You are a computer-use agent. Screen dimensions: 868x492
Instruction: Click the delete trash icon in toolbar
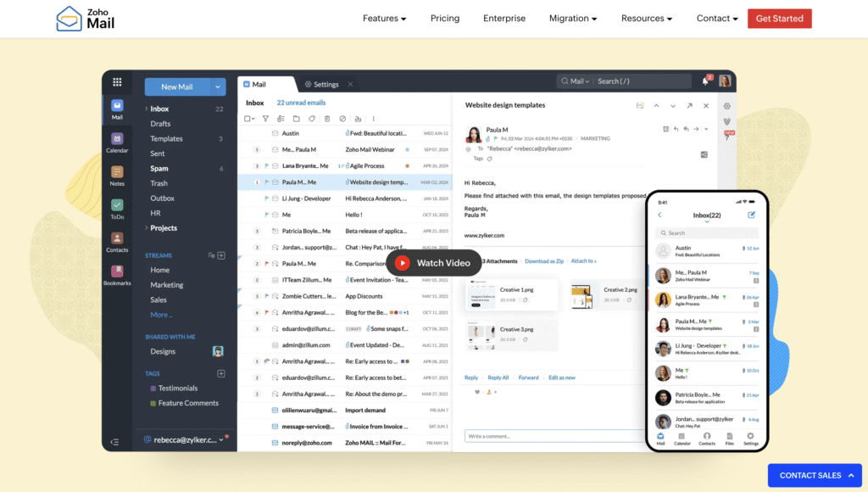pos(327,119)
